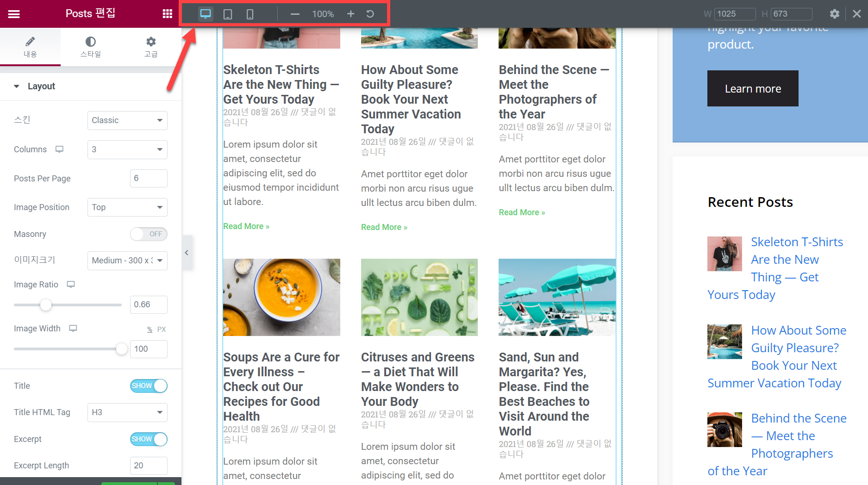Open Sand, Sun and Margarita post title
This screenshot has height=485, width=868.
click(544, 394)
